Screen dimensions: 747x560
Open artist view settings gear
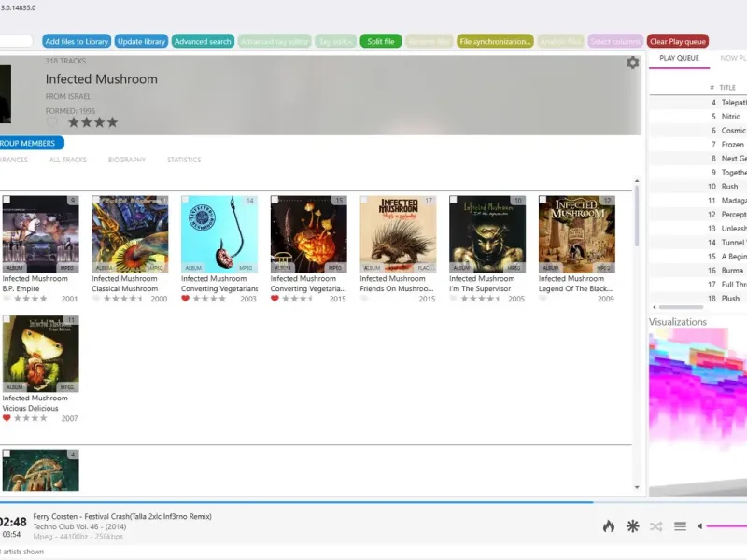pos(632,63)
